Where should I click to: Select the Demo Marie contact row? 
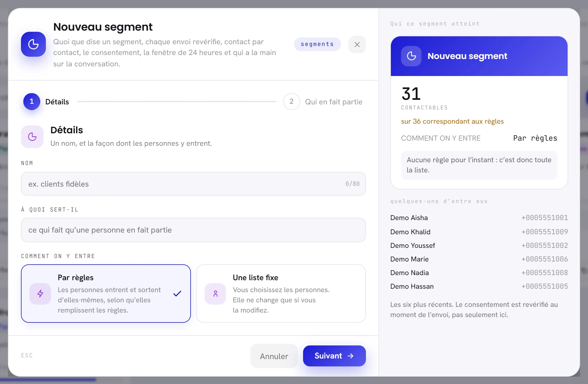pyautogui.click(x=479, y=259)
